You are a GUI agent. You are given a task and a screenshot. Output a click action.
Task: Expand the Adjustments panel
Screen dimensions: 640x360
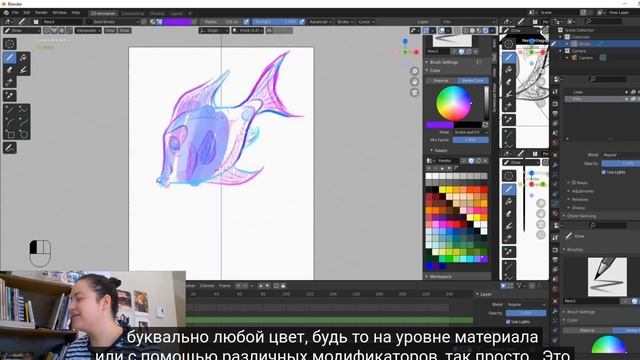tap(582, 191)
